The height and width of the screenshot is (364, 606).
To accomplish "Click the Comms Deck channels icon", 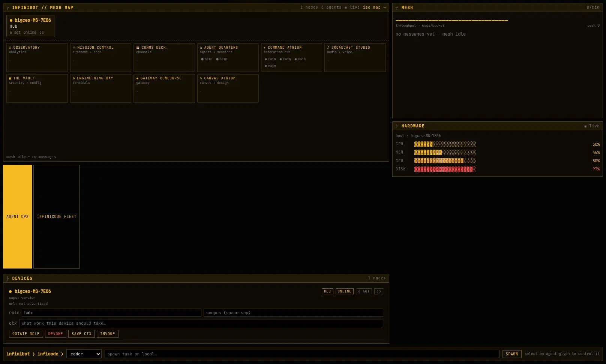I will (138, 48).
